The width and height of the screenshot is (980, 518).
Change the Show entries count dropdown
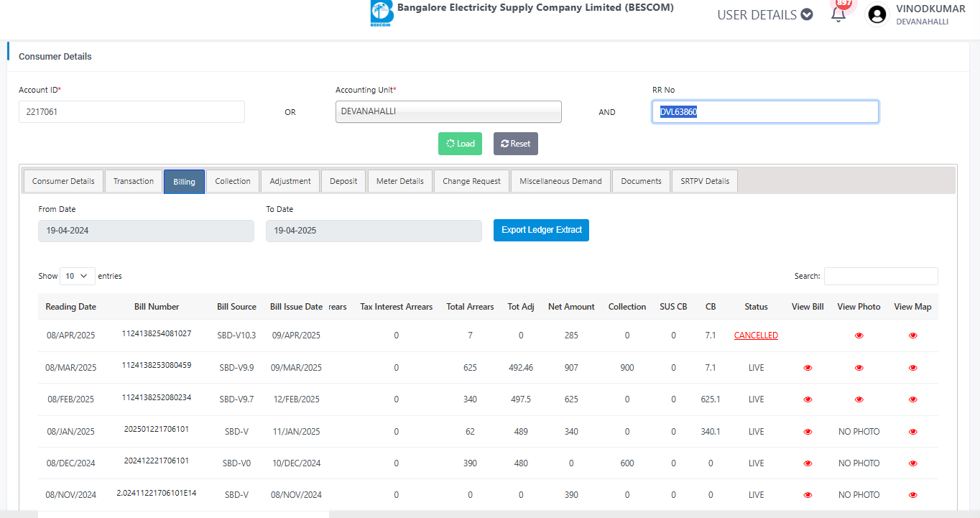pos(78,276)
